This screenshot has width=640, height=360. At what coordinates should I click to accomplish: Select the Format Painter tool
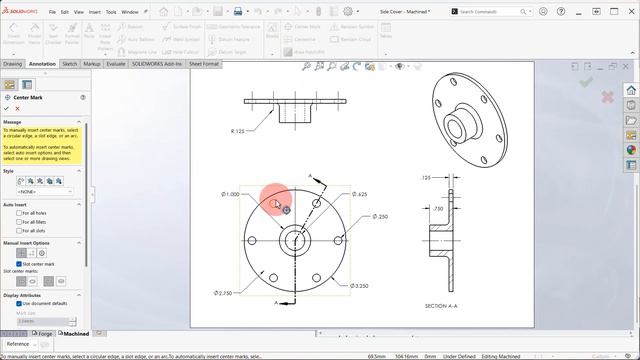pyautogui.click(x=72, y=33)
